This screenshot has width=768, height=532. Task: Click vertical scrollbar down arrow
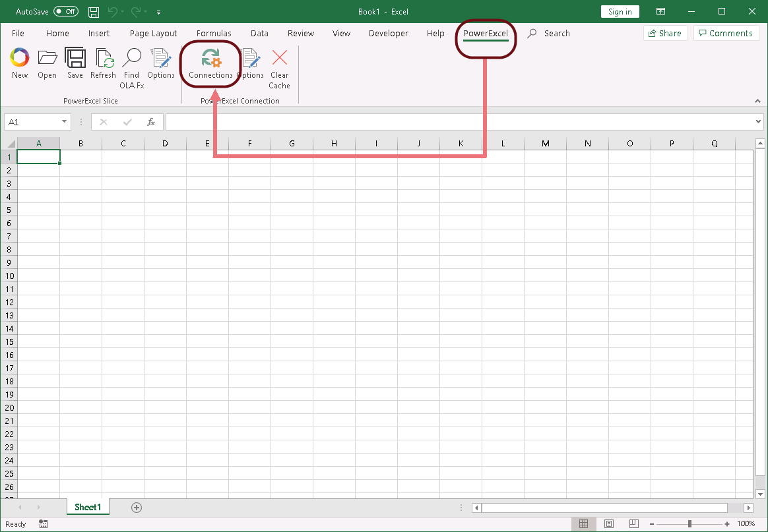pyautogui.click(x=760, y=494)
